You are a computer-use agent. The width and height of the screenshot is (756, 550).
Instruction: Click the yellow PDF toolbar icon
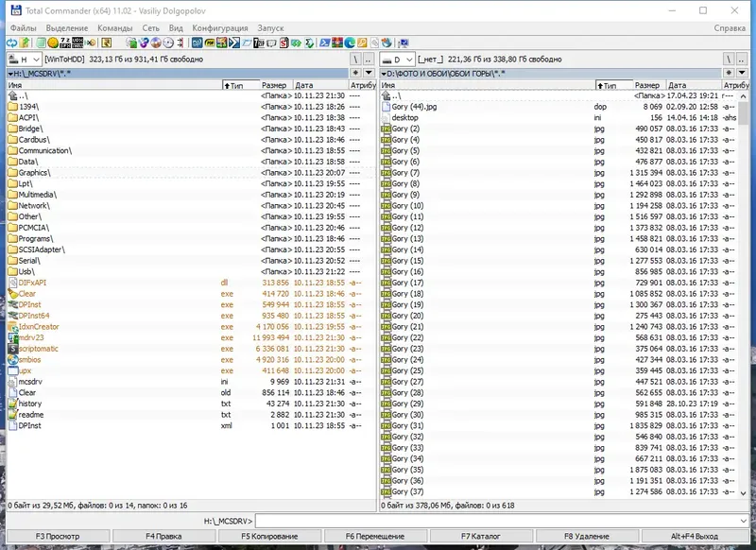click(210, 43)
